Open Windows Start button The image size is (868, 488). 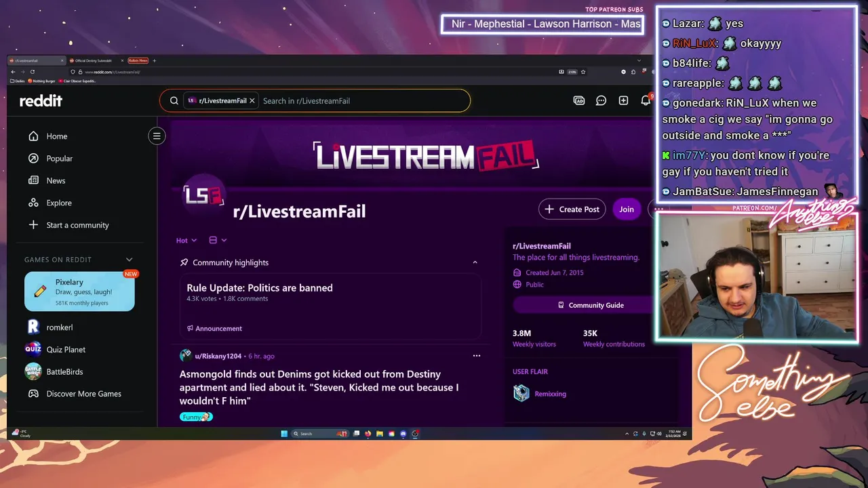[284, 434]
